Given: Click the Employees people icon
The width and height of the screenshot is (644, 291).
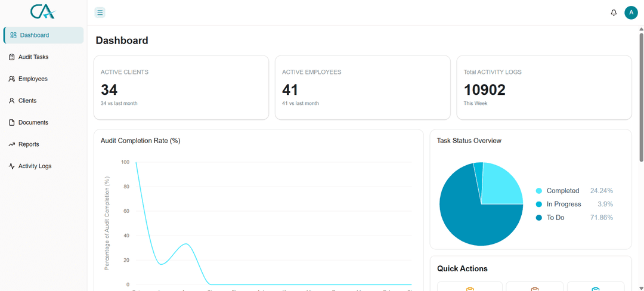Looking at the screenshot, I should point(11,79).
